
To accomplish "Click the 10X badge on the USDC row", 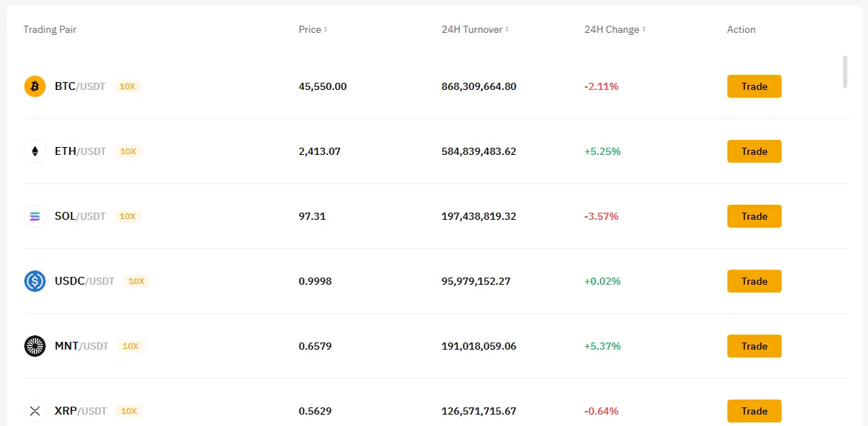I will [x=136, y=281].
